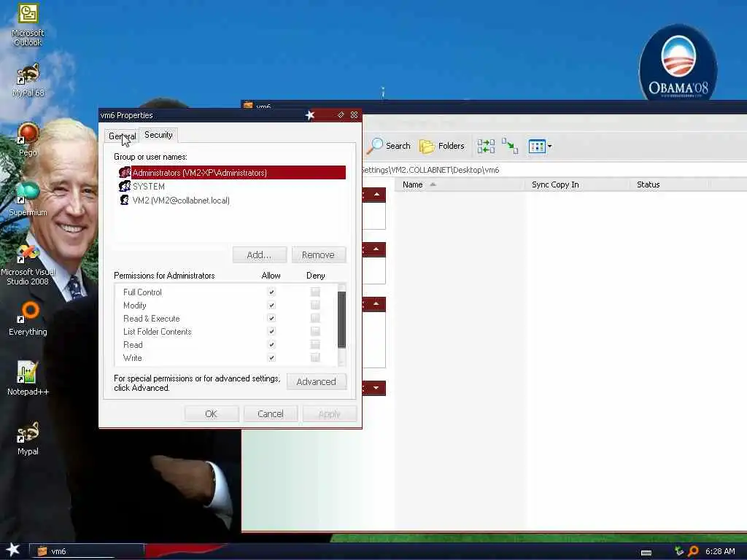Image resolution: width=747 pixels, height=560 pixels.
Task: Toggle Deny checkbox for Modify
Action: (315, 305)
